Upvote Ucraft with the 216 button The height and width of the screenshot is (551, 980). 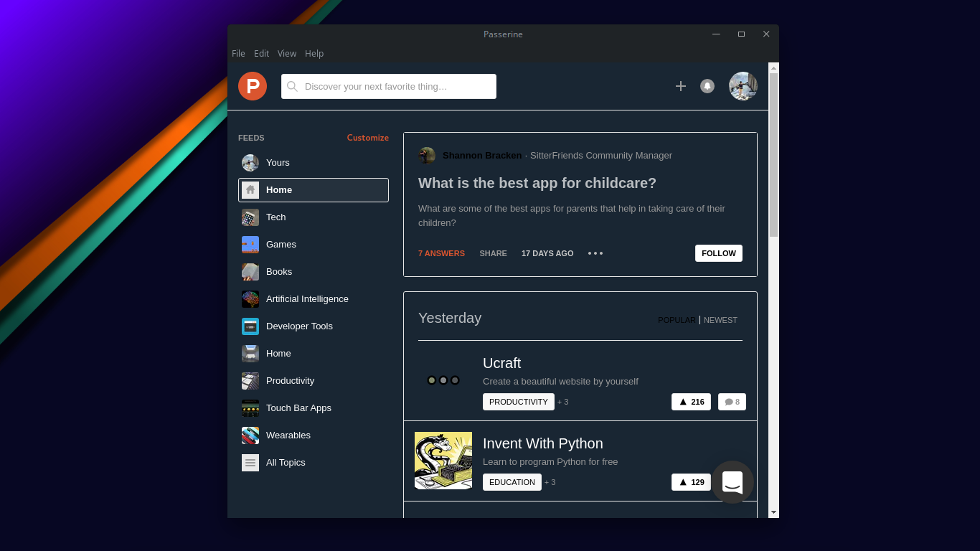pyautogui.click(x=691, y=402)
